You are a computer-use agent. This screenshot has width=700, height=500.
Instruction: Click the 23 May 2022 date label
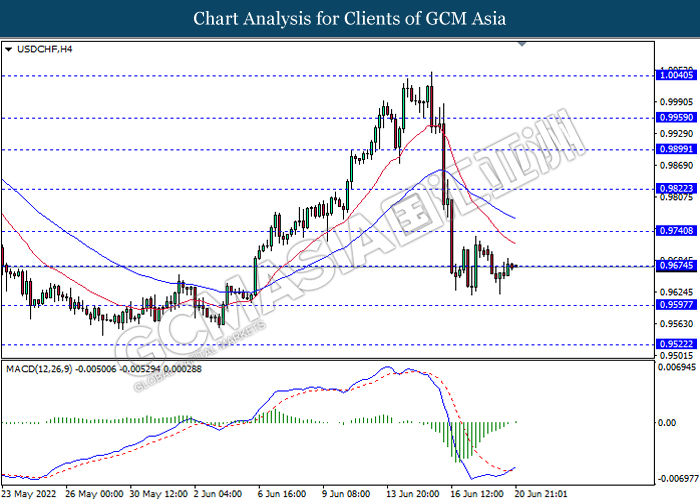29,494
